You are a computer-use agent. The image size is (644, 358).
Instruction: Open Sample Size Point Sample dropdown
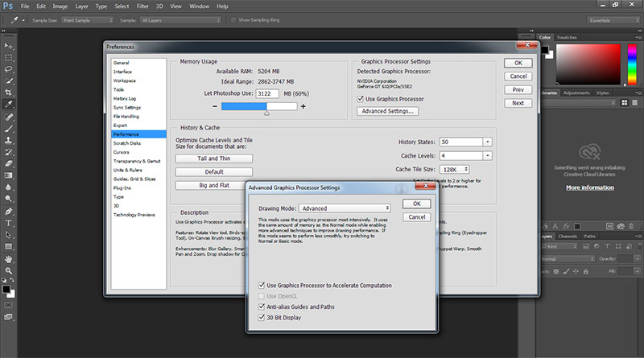point(88,20)
